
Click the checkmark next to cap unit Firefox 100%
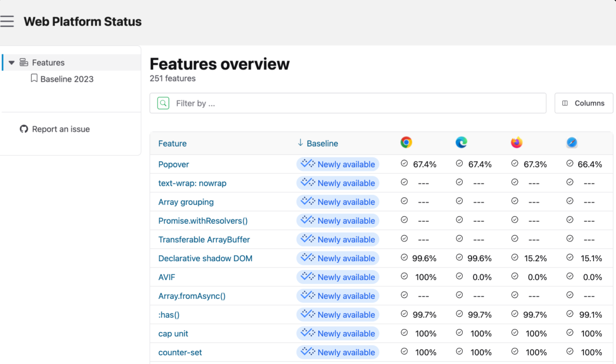(514, 333)
